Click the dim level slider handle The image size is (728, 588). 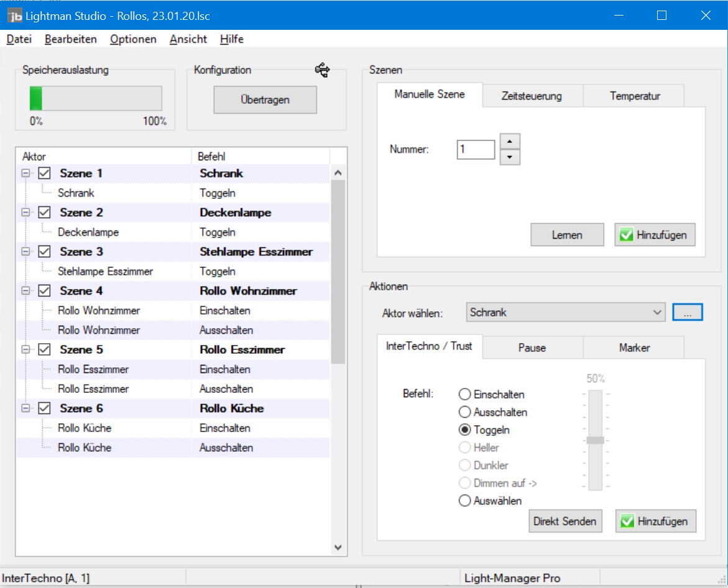595,440
